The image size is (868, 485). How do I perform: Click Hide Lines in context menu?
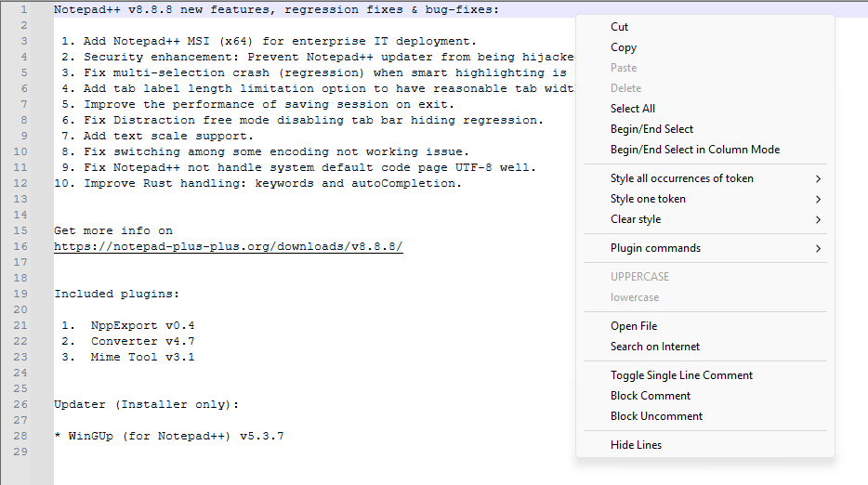click(x=637, y=445)
